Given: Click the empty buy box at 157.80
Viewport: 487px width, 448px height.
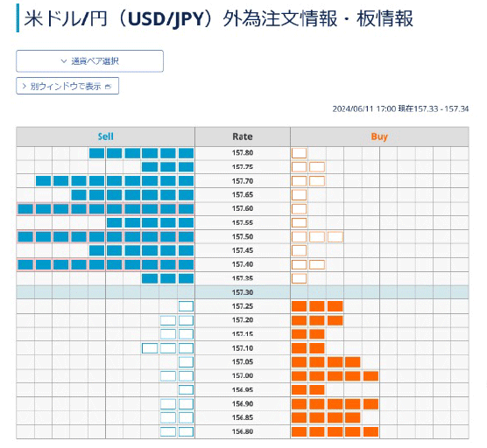Looking at the screenshot, I should click(299, 153).
